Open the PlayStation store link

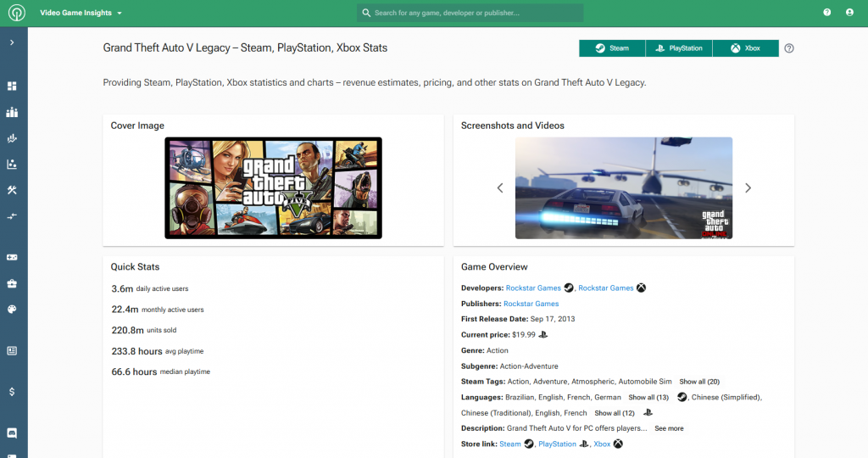[557, 444]
